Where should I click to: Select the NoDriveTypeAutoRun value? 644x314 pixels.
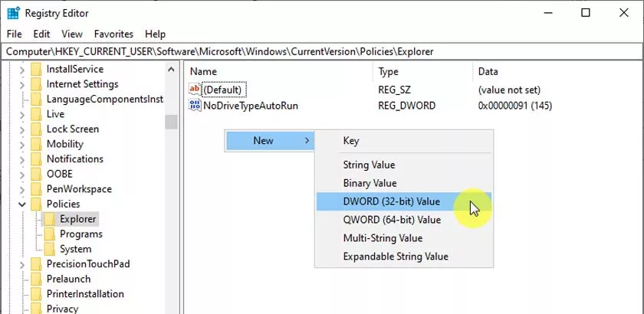(x=251, y=106)
